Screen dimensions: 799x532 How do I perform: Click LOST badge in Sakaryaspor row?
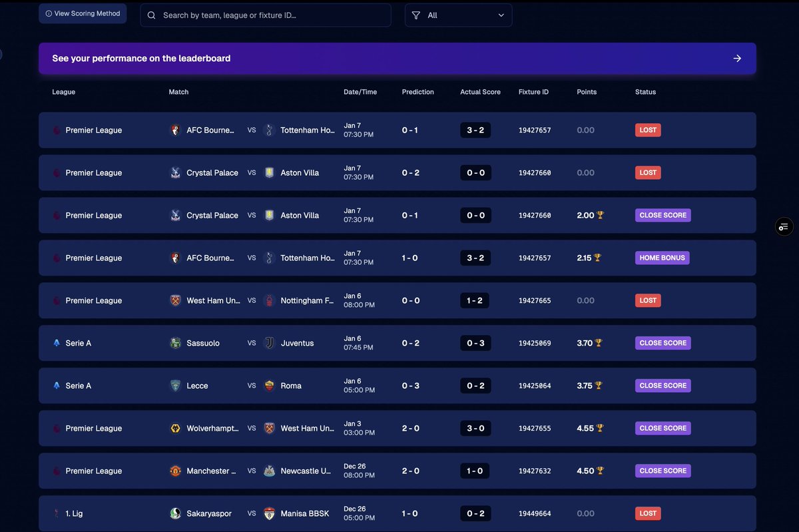click(648, 513)
